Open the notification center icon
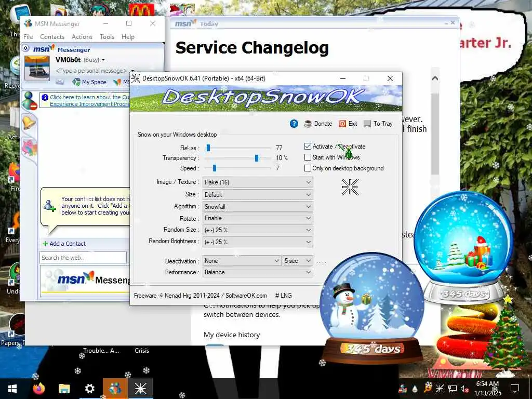Image resolution: width=532 pixels, height=399 pixels. tap(515, 389)
